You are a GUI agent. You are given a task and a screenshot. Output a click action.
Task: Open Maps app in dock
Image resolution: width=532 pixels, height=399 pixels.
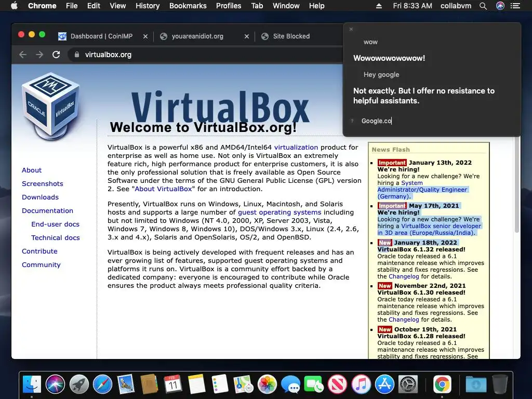pyautogui.click(x=243, y=384)
